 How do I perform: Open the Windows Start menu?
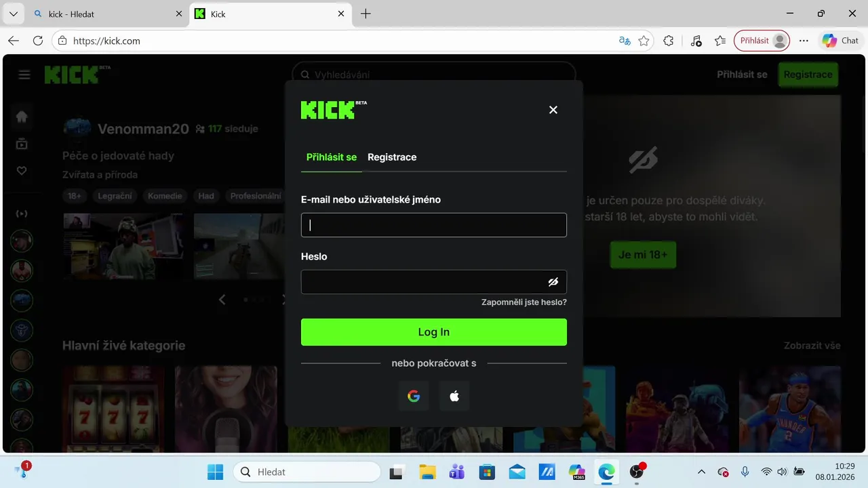215,472
